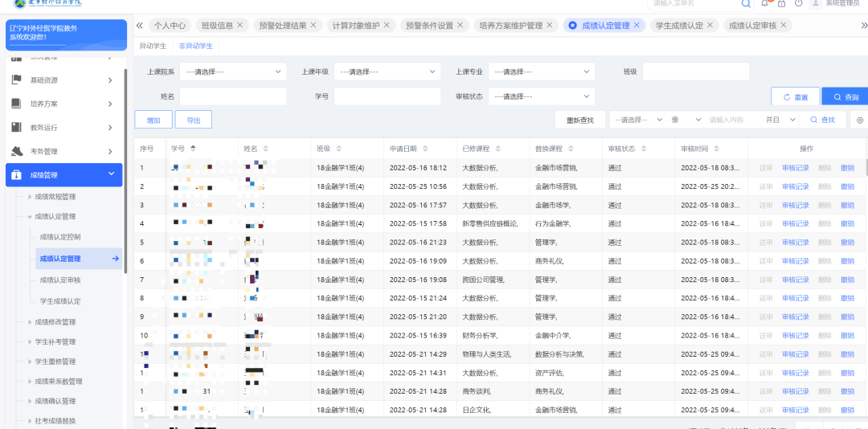The height and width of the screenshot is (429, 868).
Task: Click the 审核记录 link in row 1
Action: (x=796, y=168)
